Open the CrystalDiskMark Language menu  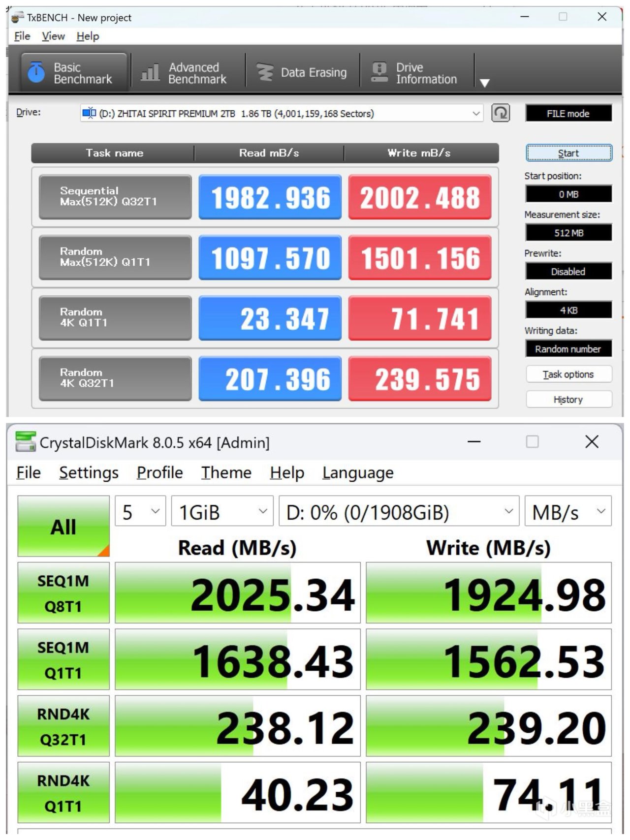pos(358,472)
